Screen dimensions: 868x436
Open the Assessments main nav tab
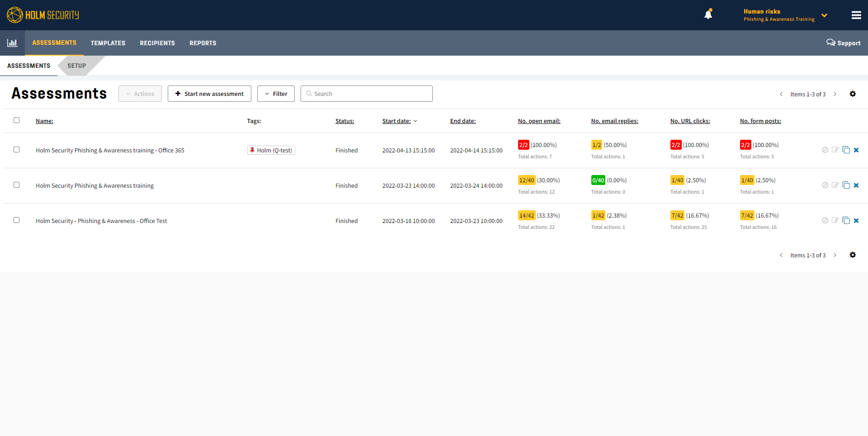click(54, 43)
